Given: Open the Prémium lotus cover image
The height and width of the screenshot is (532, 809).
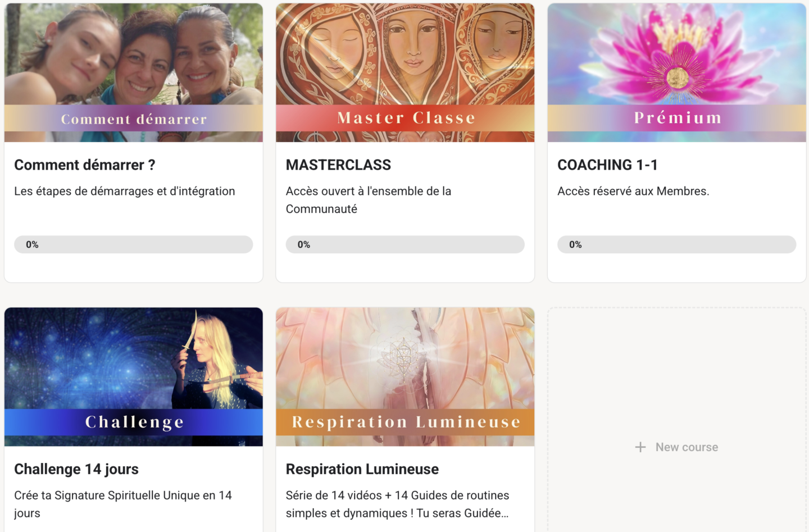Looking at the screenshot, I should point(676,72).
